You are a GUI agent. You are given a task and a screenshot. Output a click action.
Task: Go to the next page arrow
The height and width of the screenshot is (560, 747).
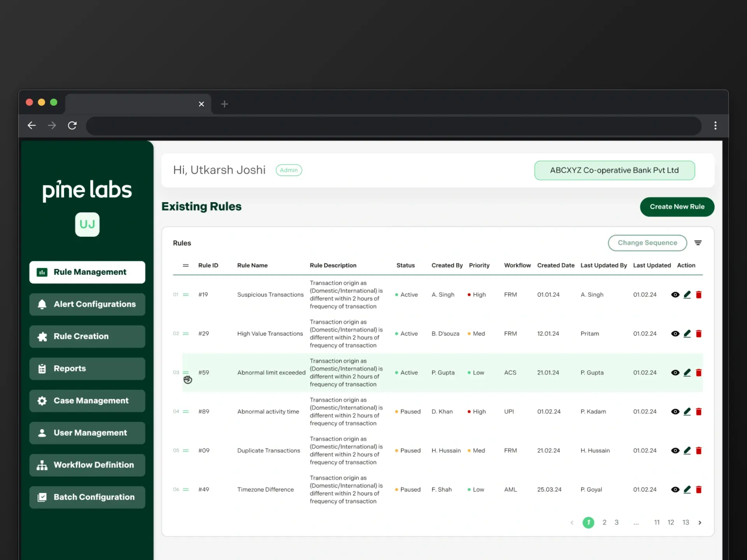point(700,523)
